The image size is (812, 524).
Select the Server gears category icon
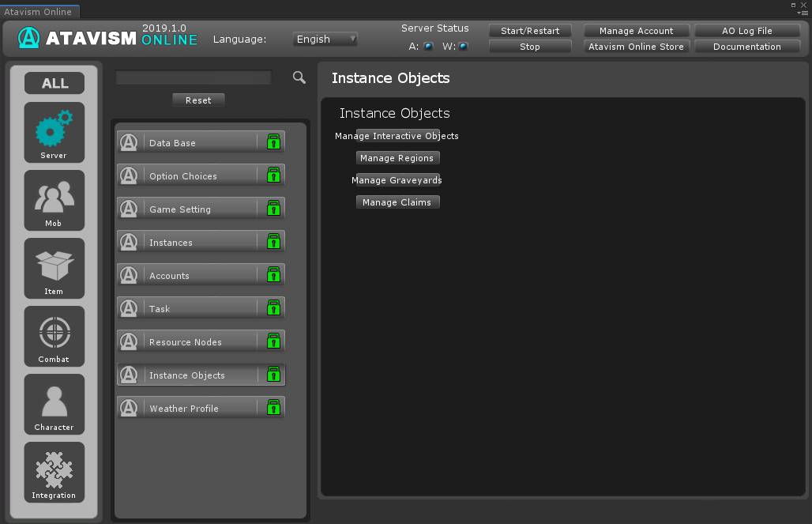tap(54, 131)
